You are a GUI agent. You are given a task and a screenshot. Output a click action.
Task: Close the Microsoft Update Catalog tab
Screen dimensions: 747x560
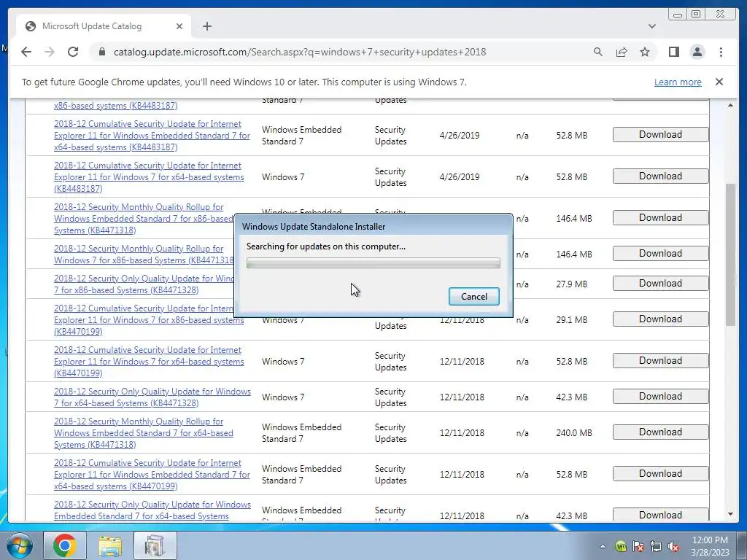tap(179, 26)
